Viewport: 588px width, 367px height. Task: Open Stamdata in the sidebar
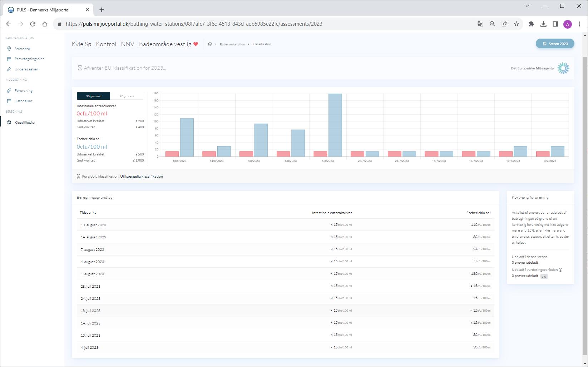22,49
